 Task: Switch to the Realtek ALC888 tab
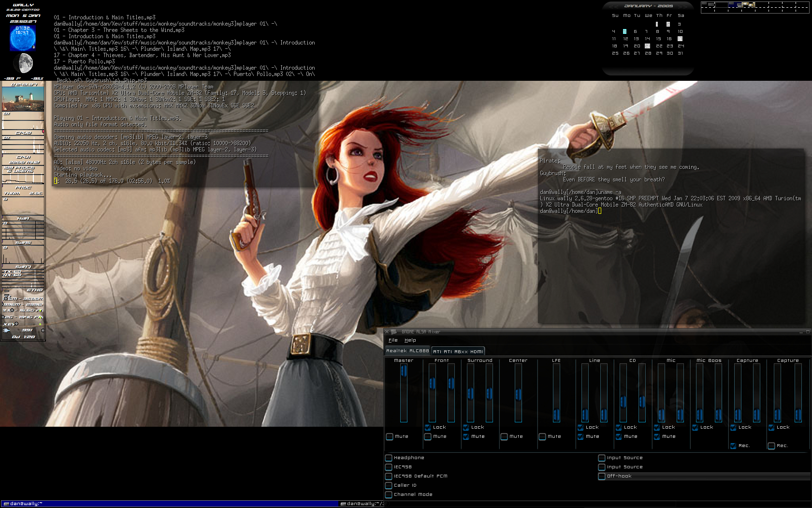[x=407, y=351]
